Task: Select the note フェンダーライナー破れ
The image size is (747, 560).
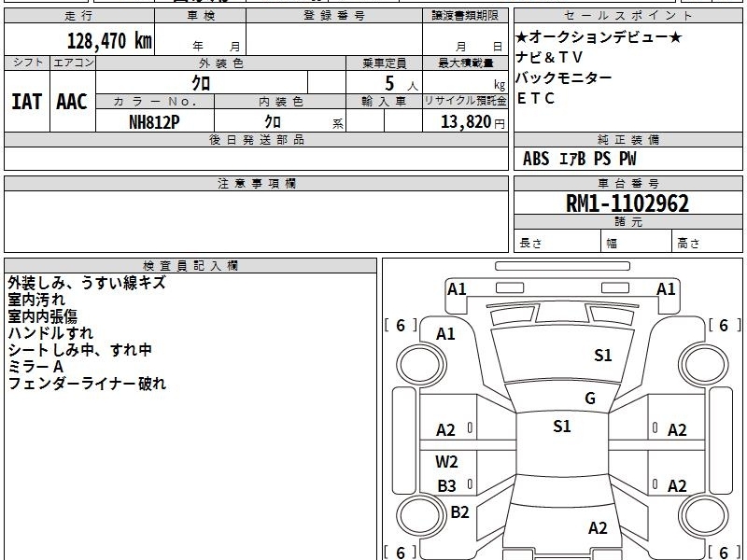Action: point(87,384)
